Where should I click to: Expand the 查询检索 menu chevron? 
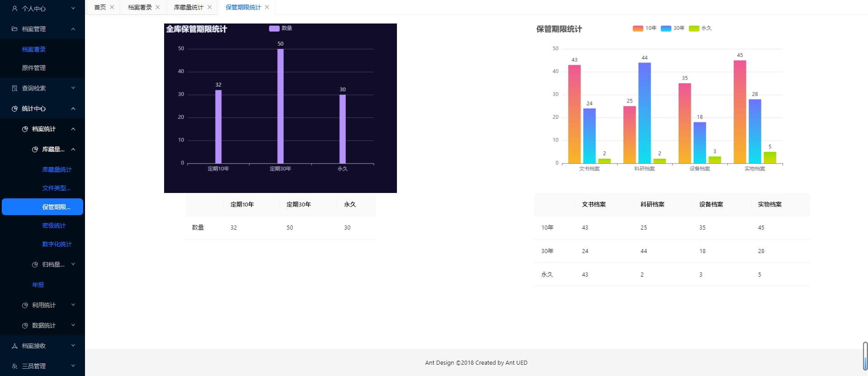point(73,88)
